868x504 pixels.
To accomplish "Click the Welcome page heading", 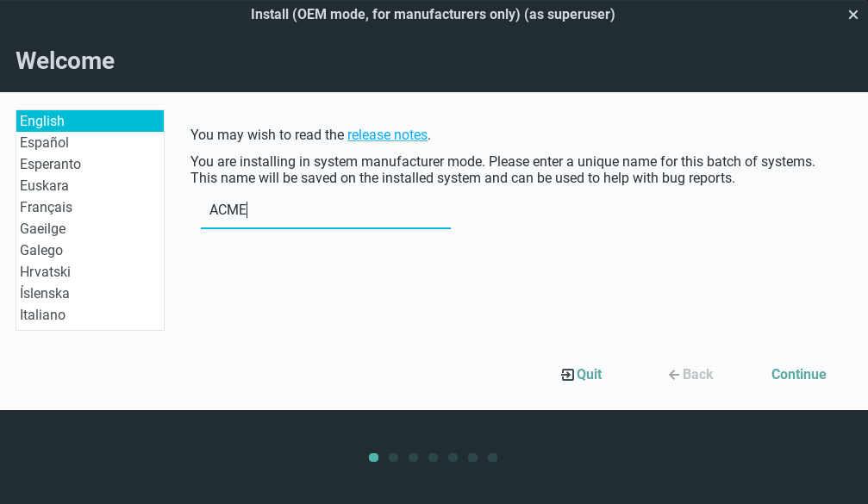I will click(x=66, y=60).
